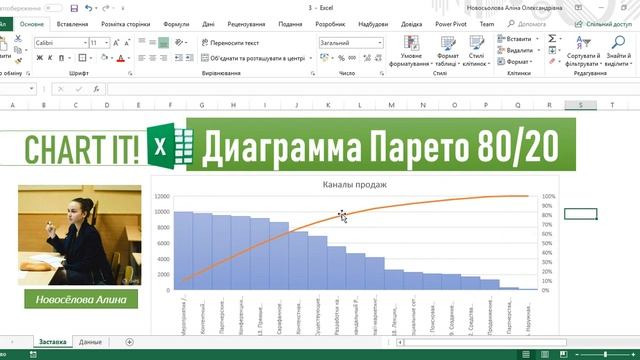Click Видалити (Delete cells) button
The height and width of the screenshot is (360, 640).
pos(516,50)
